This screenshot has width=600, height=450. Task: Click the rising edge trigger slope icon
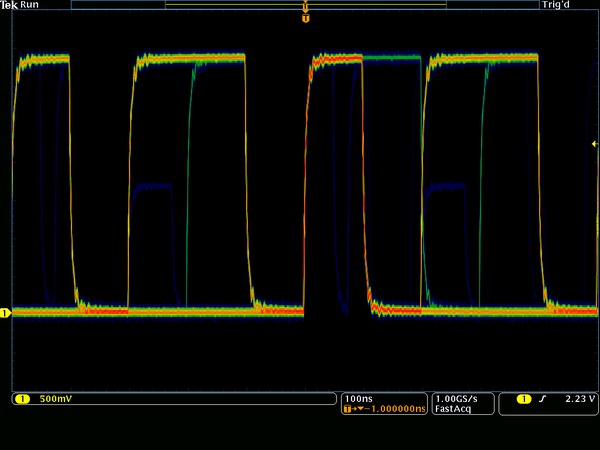pos(542,399)
